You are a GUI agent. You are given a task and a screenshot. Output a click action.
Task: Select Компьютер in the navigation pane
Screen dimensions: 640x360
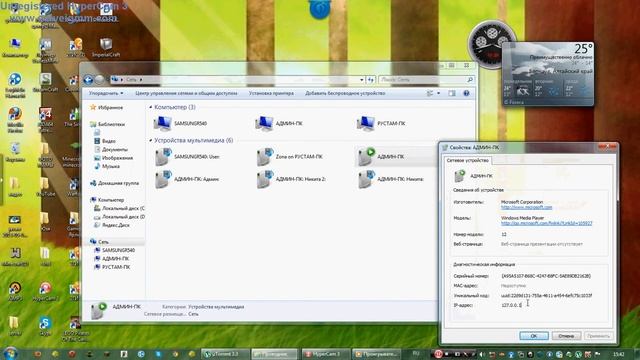[x=107, y=200]
